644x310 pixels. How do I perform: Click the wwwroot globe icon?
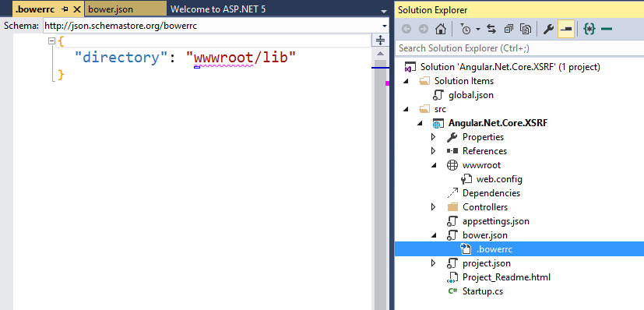452,165
